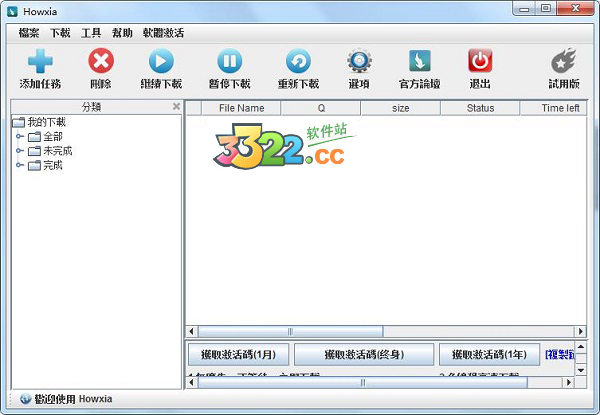Click up arrow of activation panel scrollbar
Image resolution: width=600 pixels, height=415 pixels.
click(x=581, y=347)
